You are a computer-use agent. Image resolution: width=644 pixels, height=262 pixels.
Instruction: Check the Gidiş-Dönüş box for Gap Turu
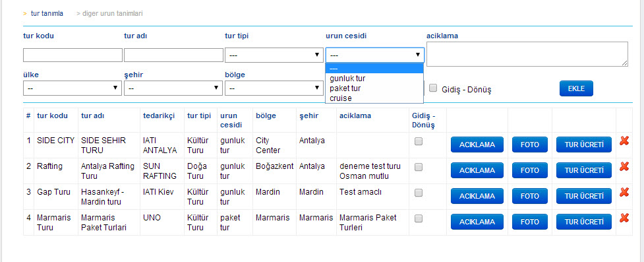click(419, 193)
